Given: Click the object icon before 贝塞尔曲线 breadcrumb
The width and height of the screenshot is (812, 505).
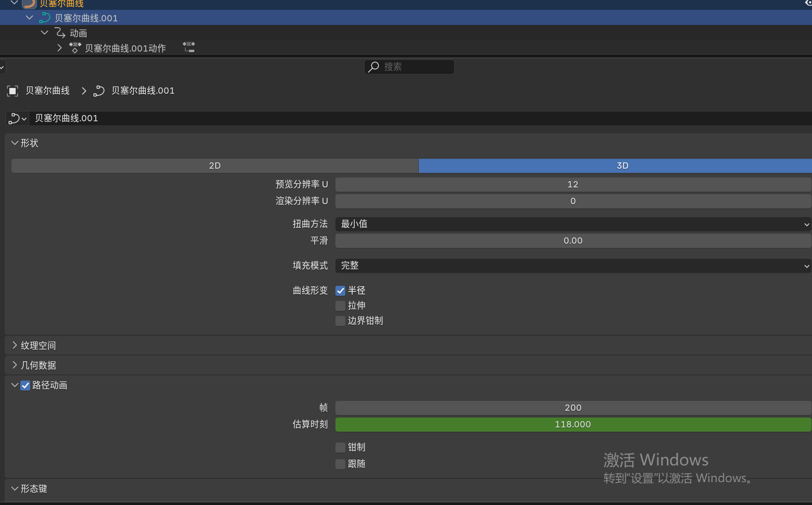Looking at the screenshot, I should pos(13,91).
